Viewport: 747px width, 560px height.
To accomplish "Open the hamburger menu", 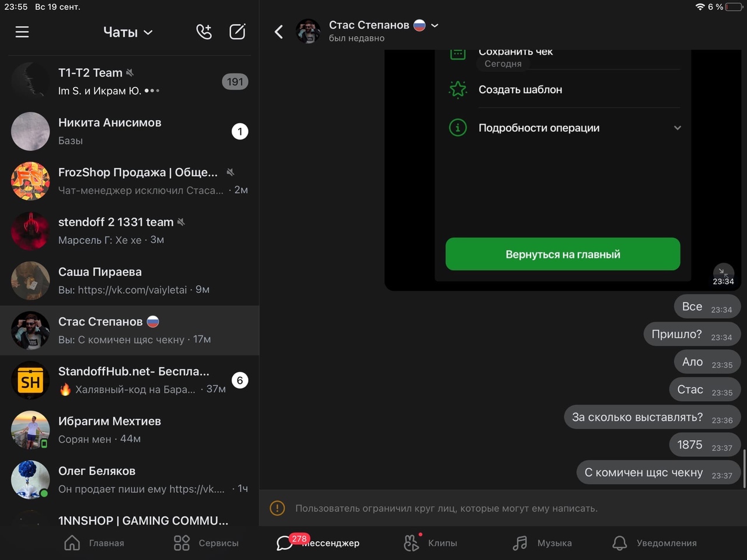I will (22, 32).
